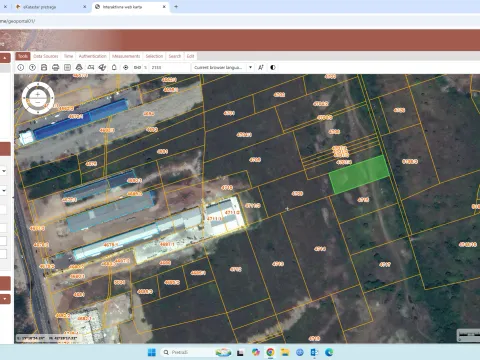Click the globe icon in map toolbar
Image resolution: width=480 pixels, height=360 pixels.
click(x=102, y=67)
